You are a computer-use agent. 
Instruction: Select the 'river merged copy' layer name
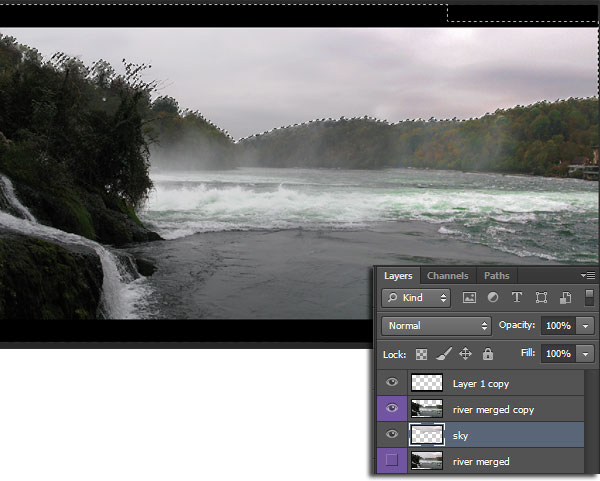pos(493,410)
